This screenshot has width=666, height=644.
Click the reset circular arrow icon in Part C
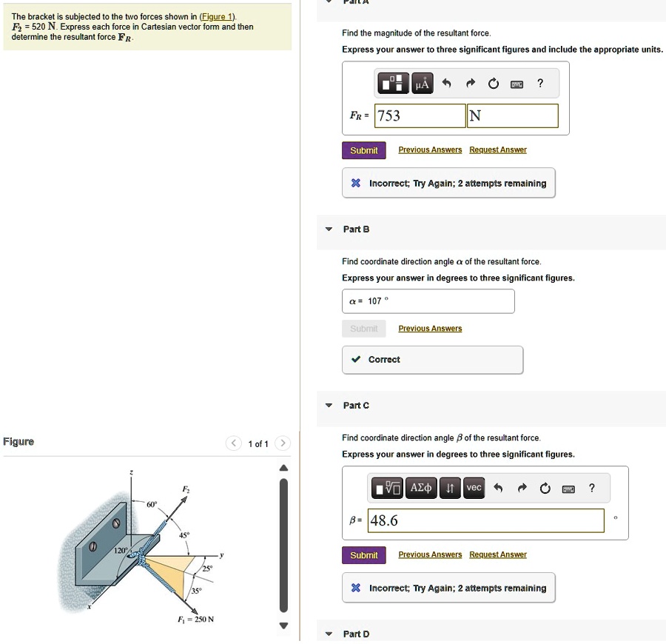click(545, 488)
